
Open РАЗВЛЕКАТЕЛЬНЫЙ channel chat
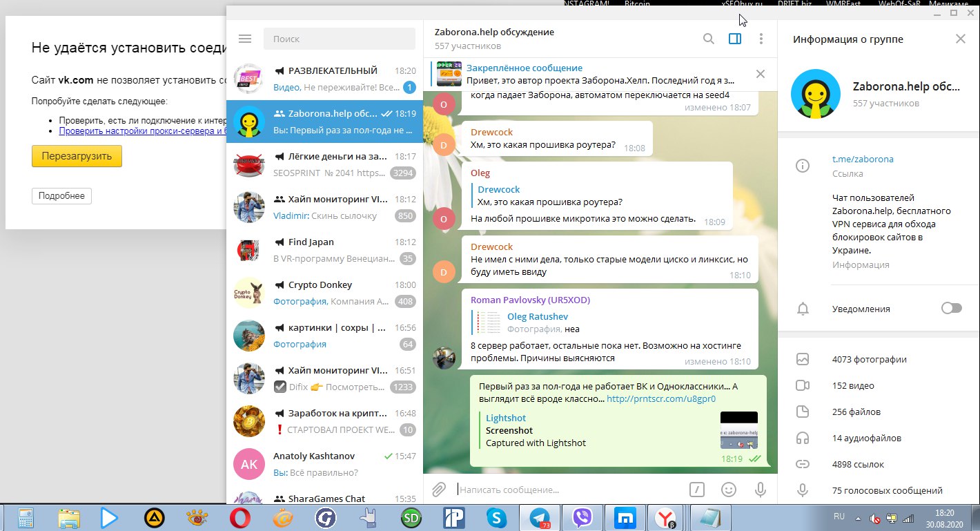click(324, 79)
